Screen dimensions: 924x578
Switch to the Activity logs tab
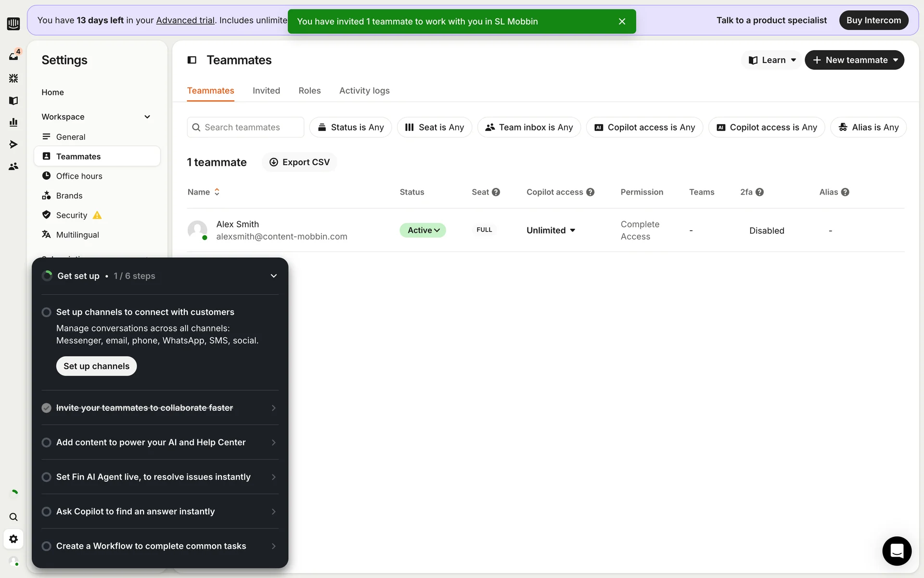point(364,91)
